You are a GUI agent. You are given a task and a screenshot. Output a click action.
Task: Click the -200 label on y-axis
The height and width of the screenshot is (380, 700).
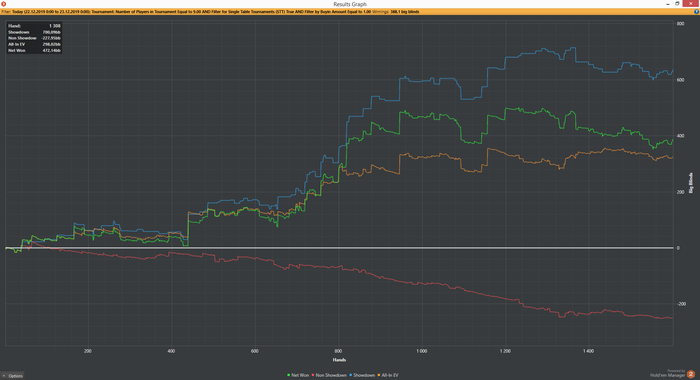pyautogui.click(x=681, y=304)
